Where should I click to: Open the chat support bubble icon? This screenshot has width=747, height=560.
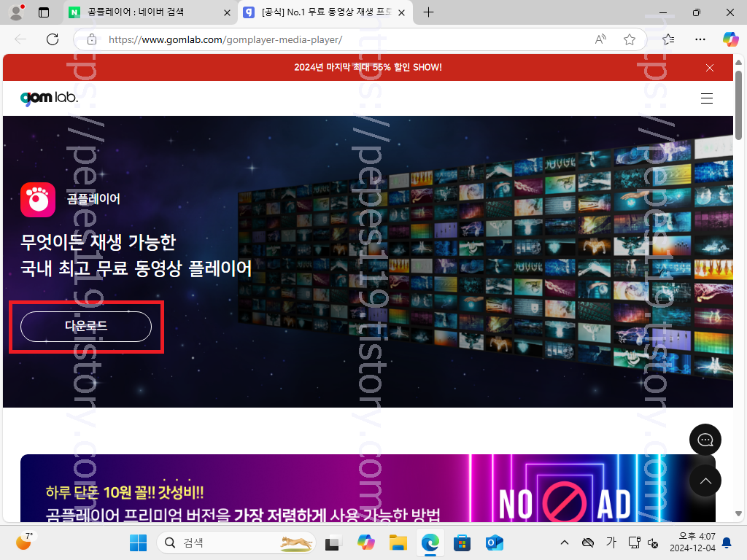pyautogui.click(x=705, y=440)
